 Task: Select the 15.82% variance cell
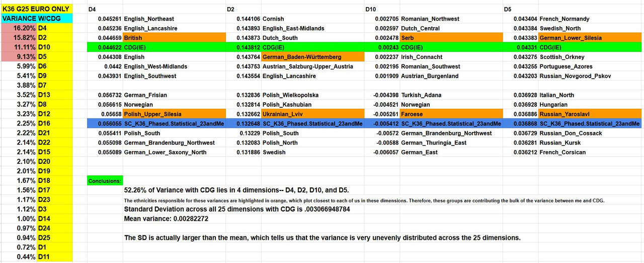[x=18, y=38]
